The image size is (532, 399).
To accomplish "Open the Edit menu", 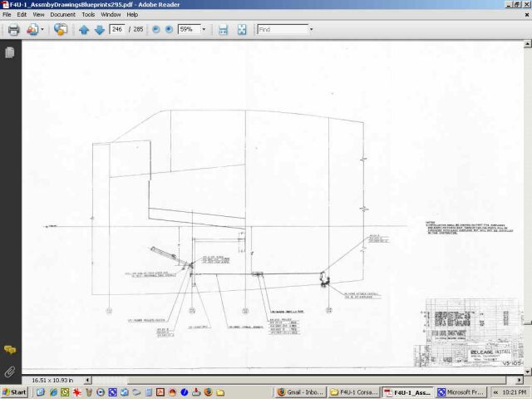I will tap(22, 15).
